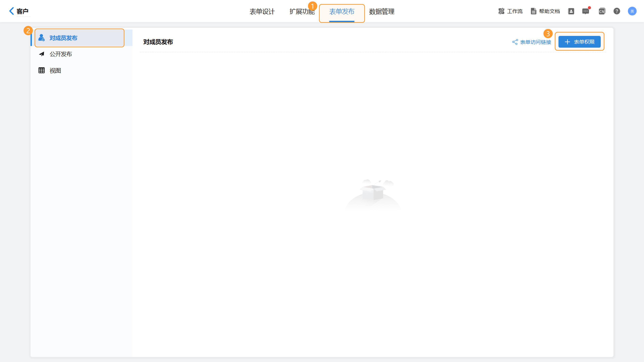Open the 工作流 workflow link

tap(511, 11)
